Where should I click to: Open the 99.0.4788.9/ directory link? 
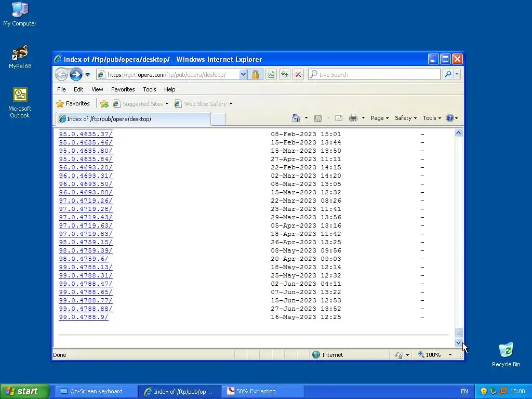pos(84,317)
